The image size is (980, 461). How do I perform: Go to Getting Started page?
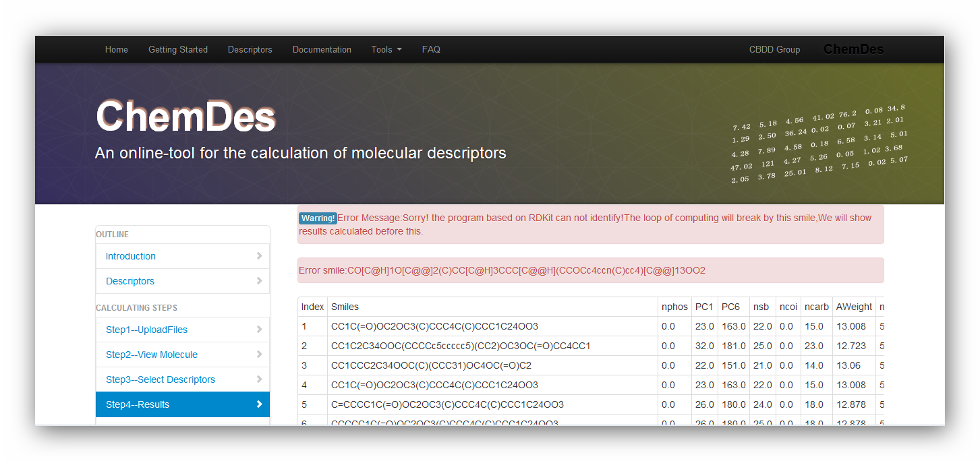178,49
